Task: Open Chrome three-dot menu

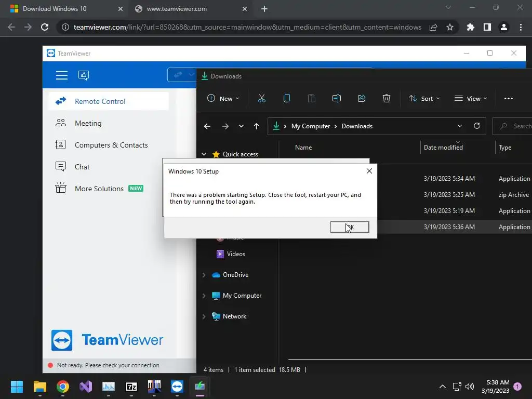Action: click(x=521, y=27)
